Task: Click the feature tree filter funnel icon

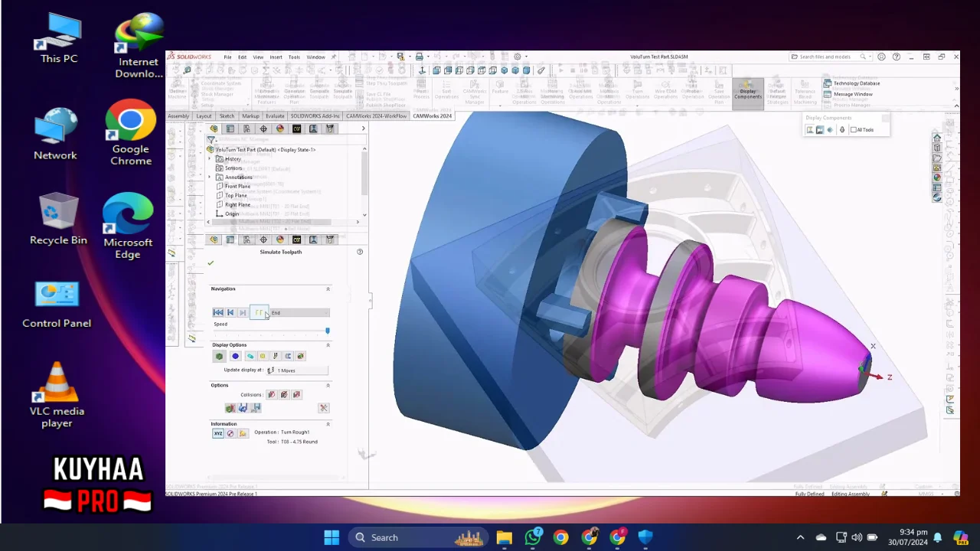Action: [x=211, y=140]
